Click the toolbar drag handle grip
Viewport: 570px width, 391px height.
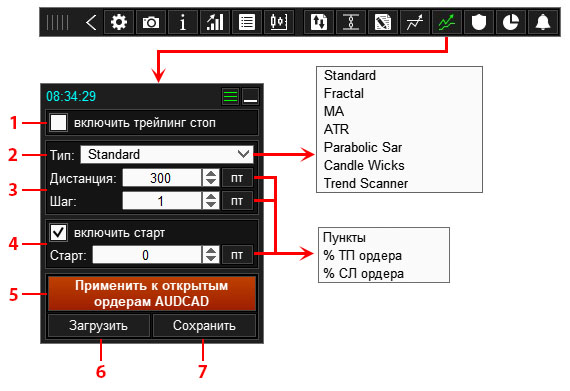click(x=57, y=22)
